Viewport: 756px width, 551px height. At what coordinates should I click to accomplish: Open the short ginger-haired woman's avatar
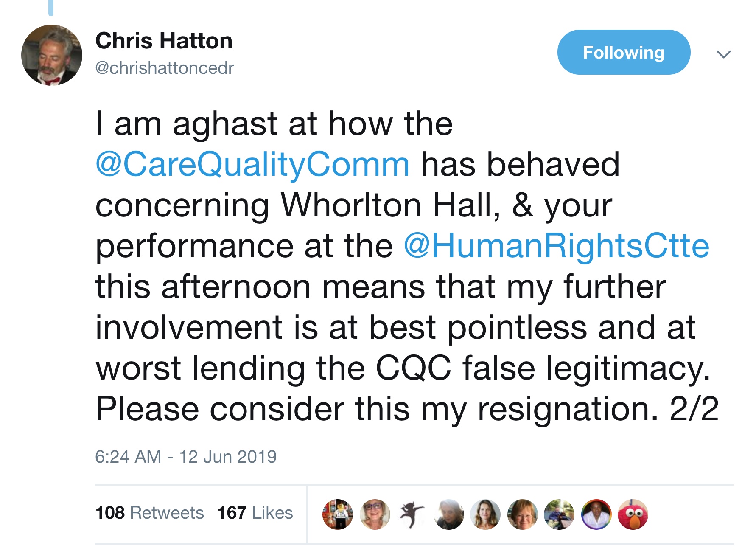[522, 514]
